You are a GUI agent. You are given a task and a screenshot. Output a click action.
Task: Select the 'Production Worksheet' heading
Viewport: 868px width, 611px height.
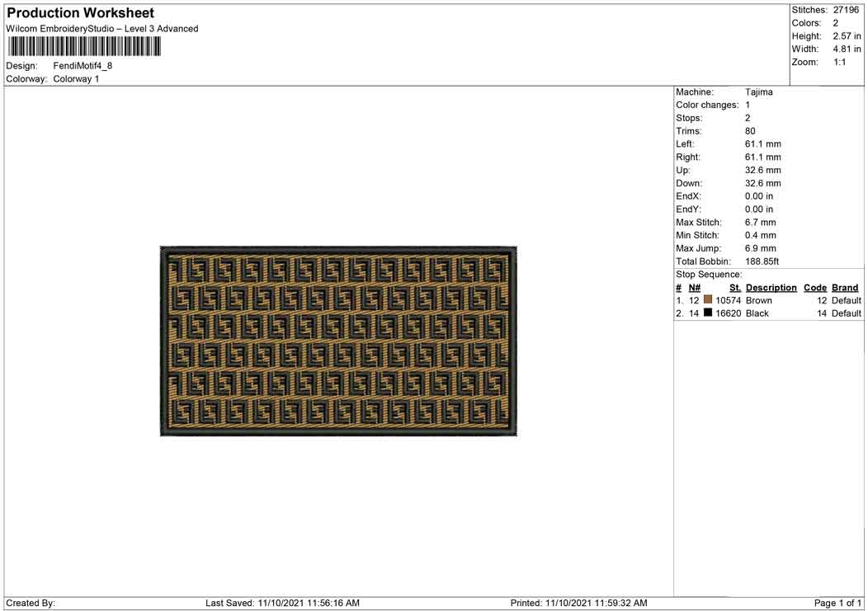tap(80, 12)
